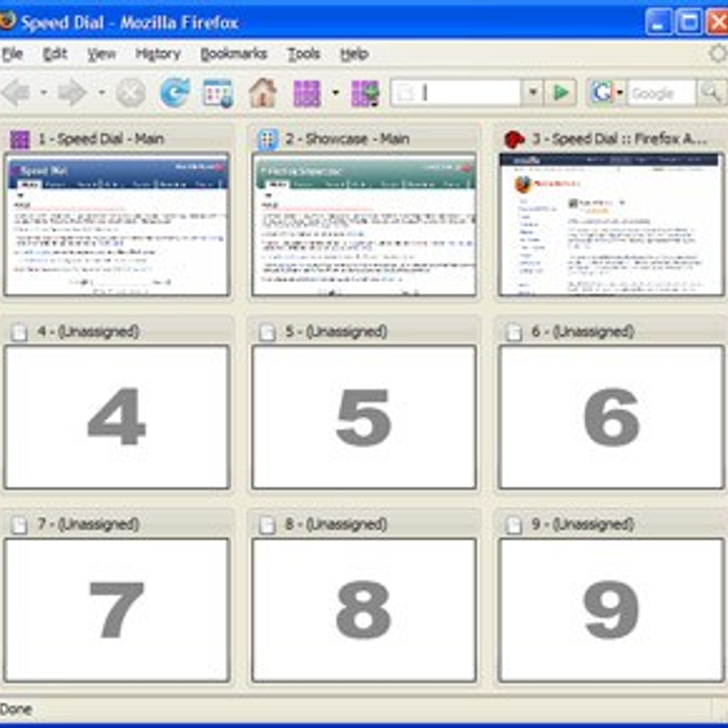Click the '5 - (Unassigned)' label
The width and height of the screenshot is (728, 728).
(336, 331)
